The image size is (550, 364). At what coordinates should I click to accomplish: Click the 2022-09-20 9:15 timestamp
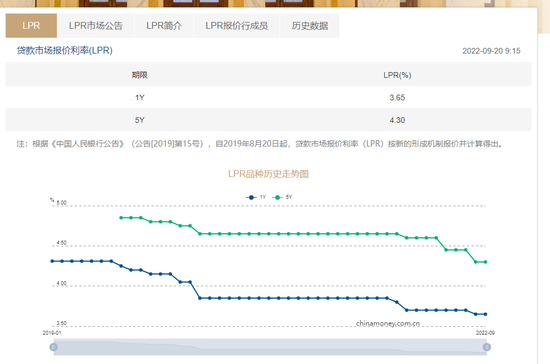pyautogui.click(x=491, y=51)
